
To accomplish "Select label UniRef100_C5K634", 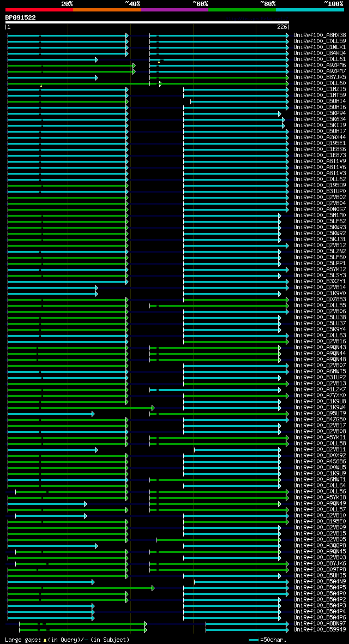I will [320, 119].
